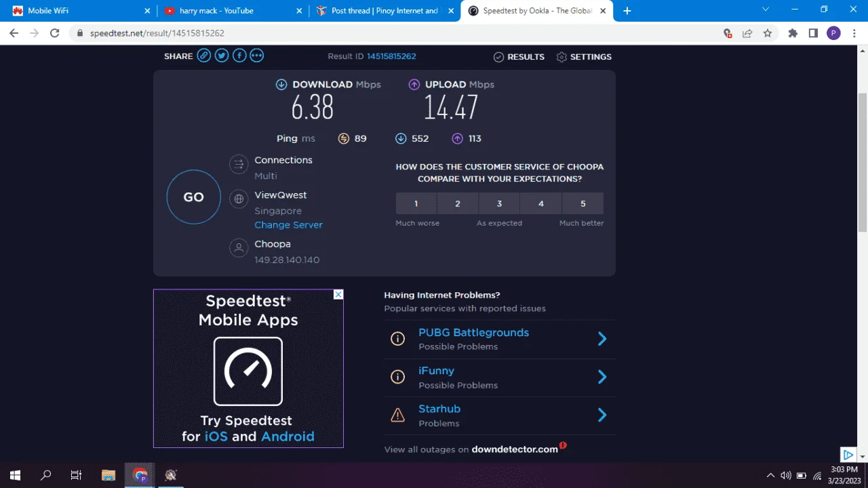
Task: Show hidden system tray icons
Action: [770, 476]
